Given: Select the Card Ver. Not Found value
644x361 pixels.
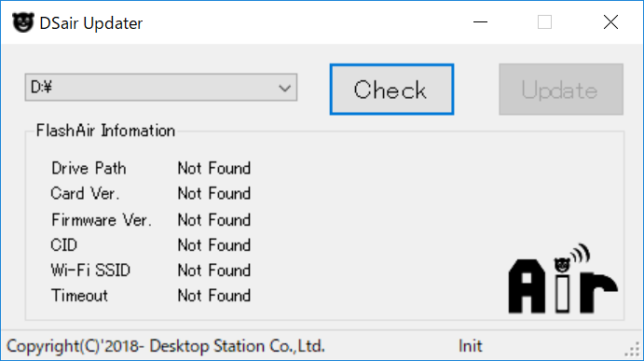Looking at the screenshot, I should click(x=214, y=193).
